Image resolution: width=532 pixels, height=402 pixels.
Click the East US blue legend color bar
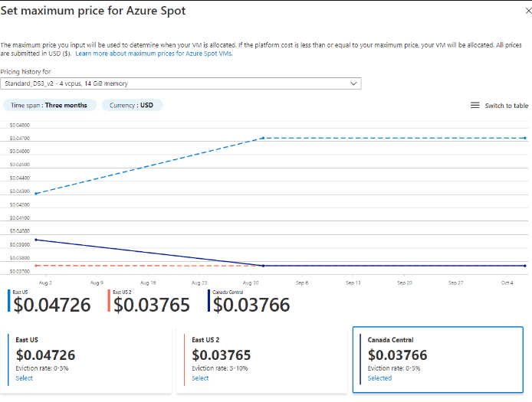(x=10, y=302)
